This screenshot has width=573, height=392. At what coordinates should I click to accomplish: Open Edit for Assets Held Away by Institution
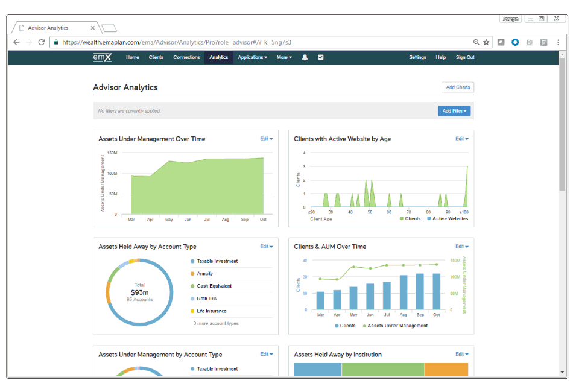[x=462, y=355]
